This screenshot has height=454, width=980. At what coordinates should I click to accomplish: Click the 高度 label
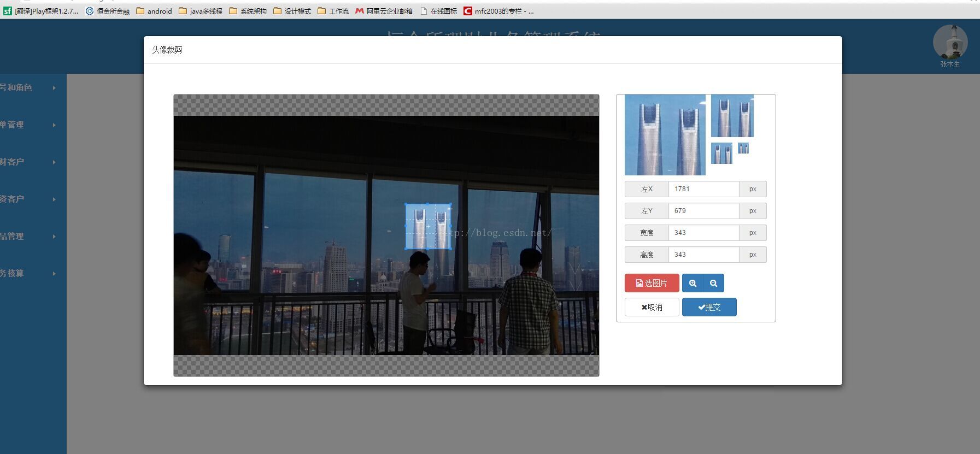(x=647, y=255)
